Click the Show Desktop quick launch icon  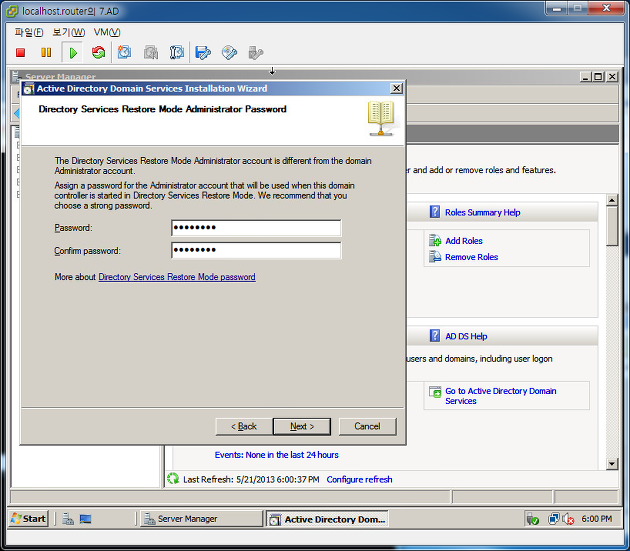(x=85, y=519)
